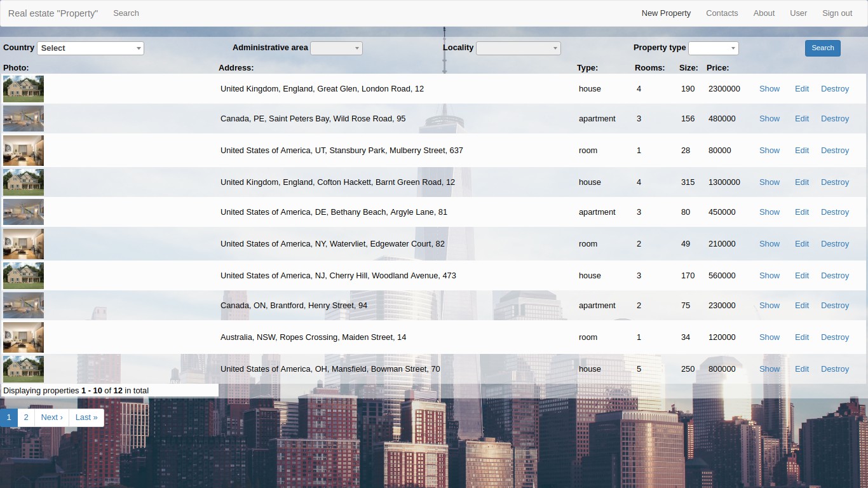The image size is (868, 488).
Task: Open the Administrative area dropdown
Action: (x=336, y=48)
